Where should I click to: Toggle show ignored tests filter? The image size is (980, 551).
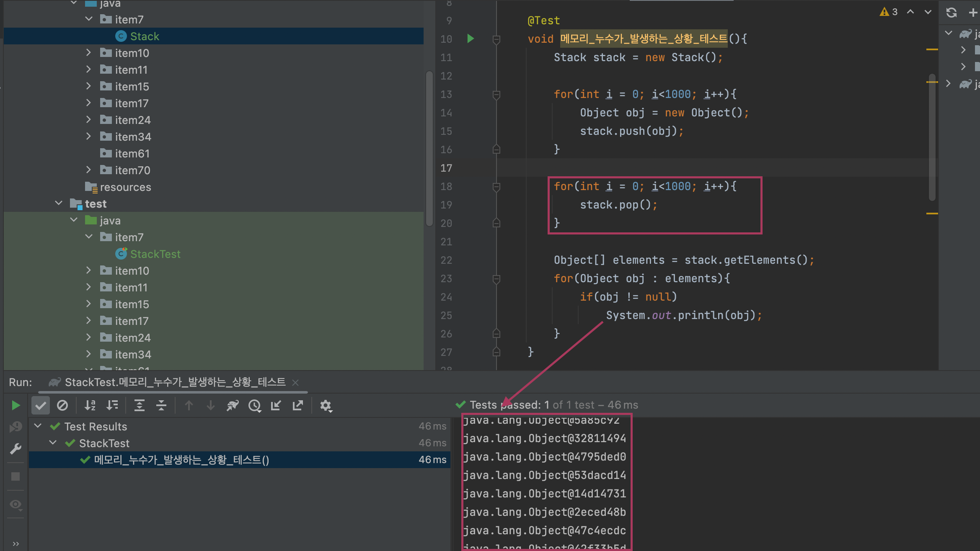tap(62, 405)
